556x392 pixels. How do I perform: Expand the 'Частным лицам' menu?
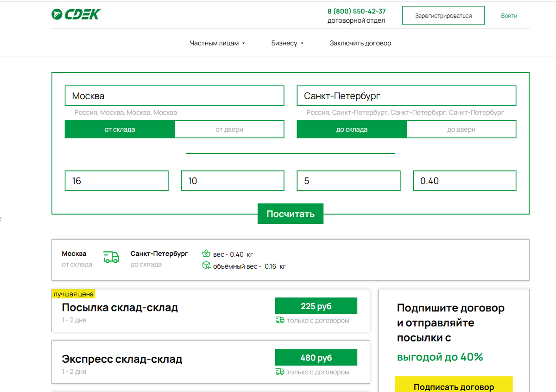tap(217, 43)
